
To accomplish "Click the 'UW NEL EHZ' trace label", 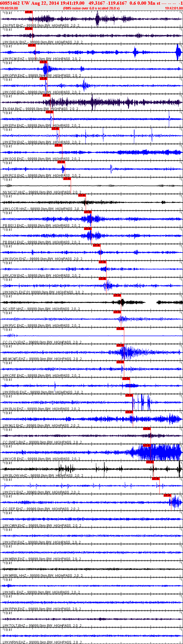I will pyautogui.click(x=13, y=592).
